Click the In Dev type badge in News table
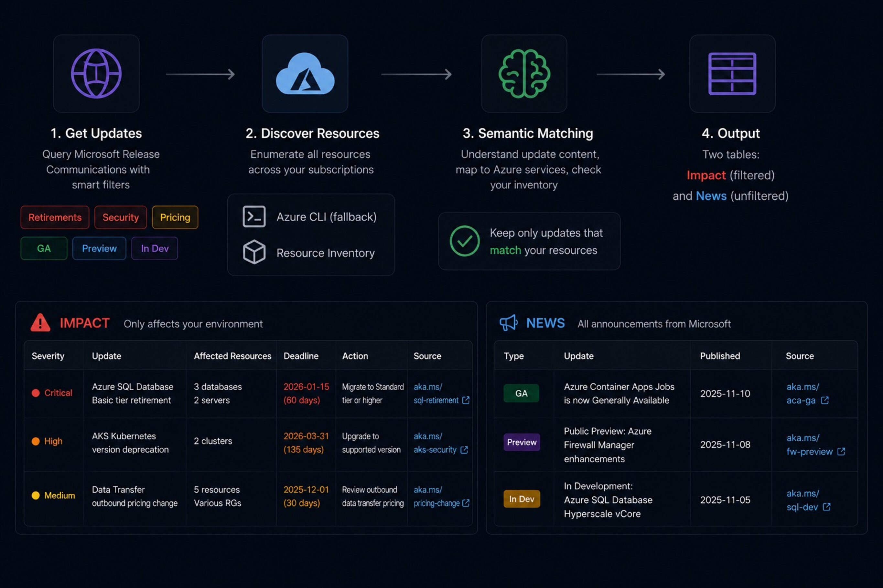The width and height of the screenshot is (883, 588). [522, 499]
